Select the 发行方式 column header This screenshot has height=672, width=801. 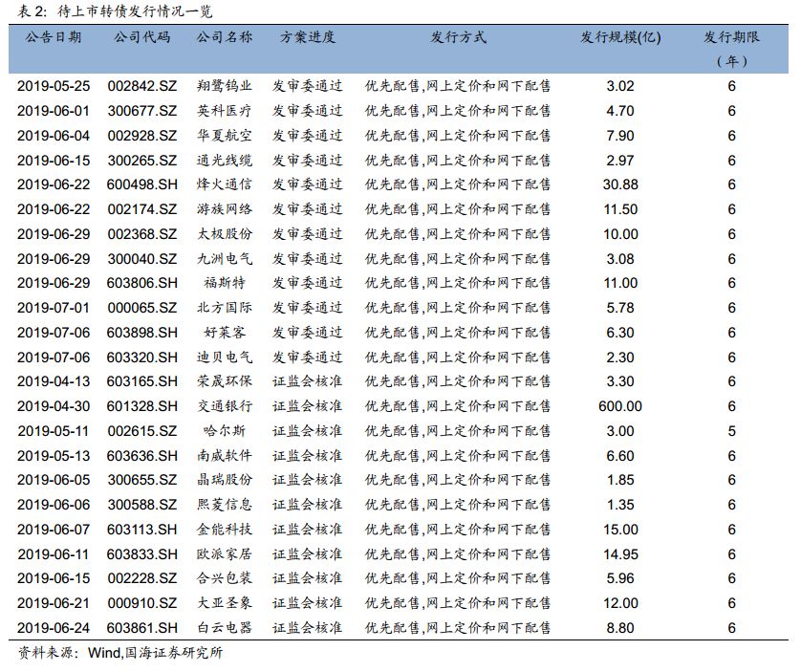(x=458, y=37)
